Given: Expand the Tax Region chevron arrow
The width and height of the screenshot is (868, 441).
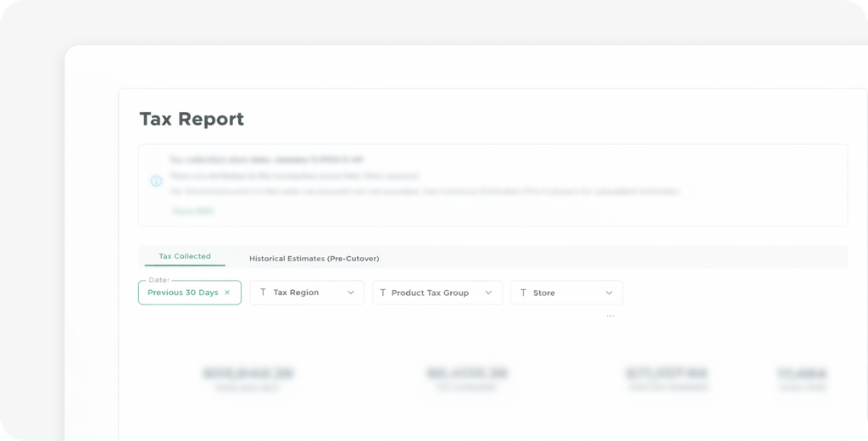Looking at the screenshot, I should tap(350, 293).
